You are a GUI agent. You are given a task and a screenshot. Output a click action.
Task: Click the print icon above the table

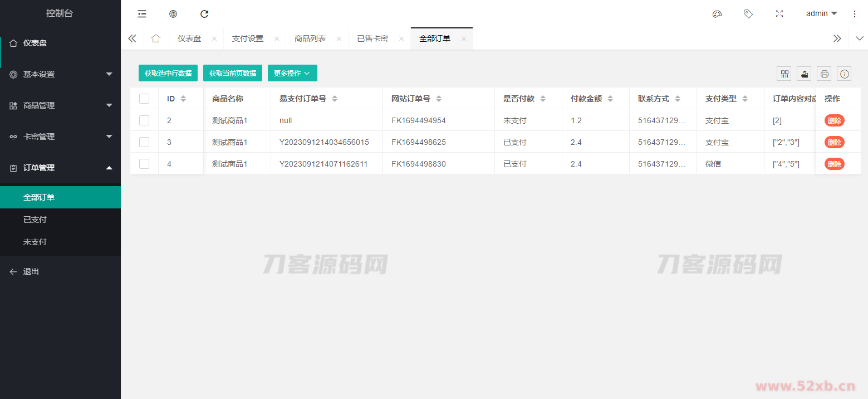pyautogui.click(x=825, y=74)
